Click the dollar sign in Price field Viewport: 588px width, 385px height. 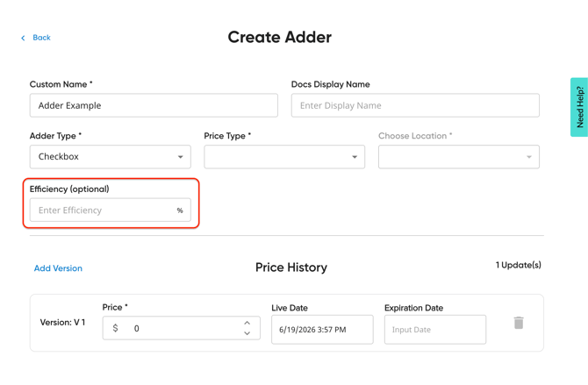115,328
